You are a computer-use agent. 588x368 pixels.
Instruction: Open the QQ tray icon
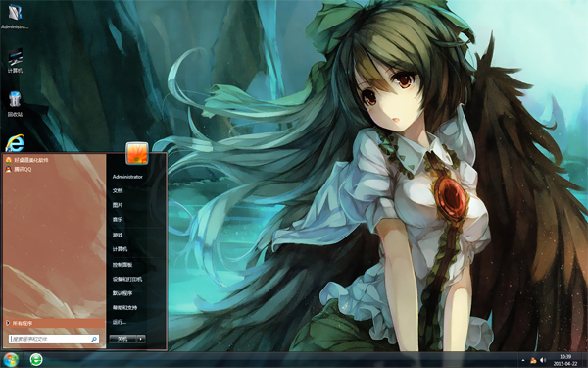(x=533, y=360)
